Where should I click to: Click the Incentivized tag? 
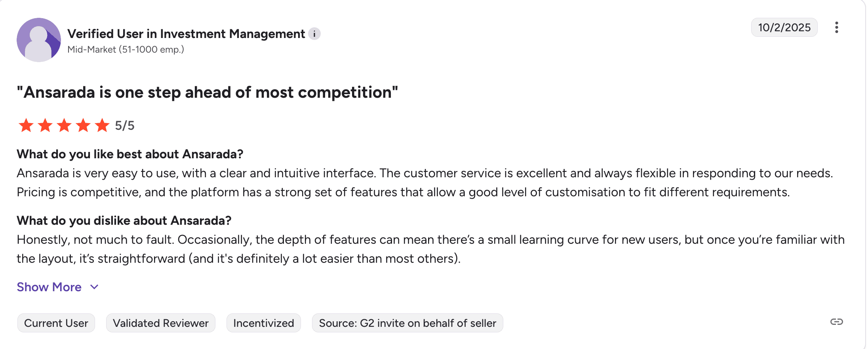click(263, 323)
